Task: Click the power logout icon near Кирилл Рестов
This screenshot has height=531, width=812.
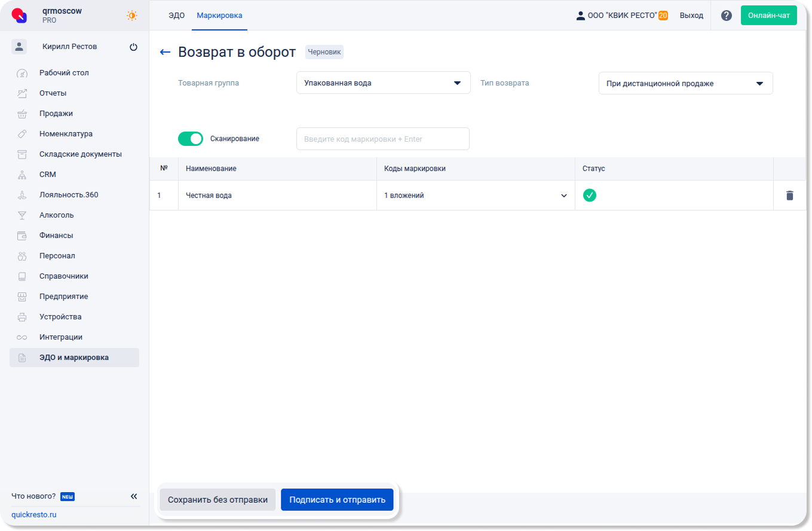Action: [x=133, y=47]
